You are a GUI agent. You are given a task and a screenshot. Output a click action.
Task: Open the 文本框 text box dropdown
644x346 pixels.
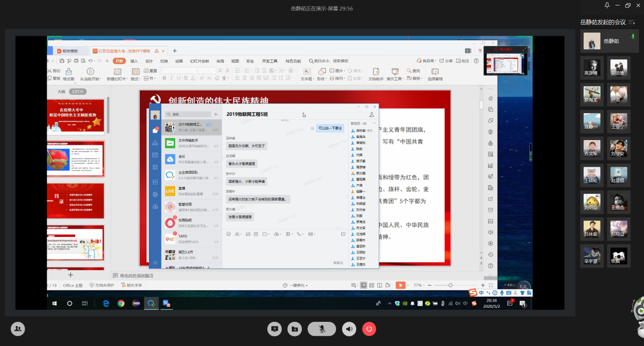(x=307, y=75)
